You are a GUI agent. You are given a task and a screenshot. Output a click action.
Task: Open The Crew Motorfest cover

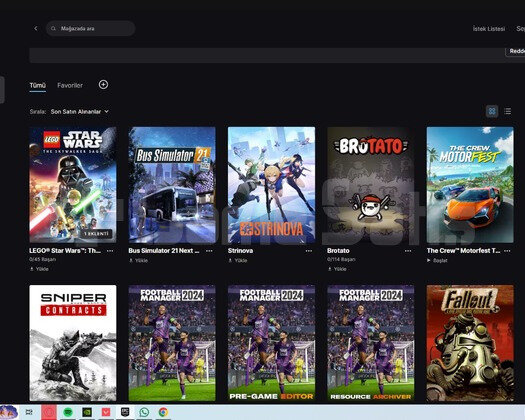pos(470,185)
